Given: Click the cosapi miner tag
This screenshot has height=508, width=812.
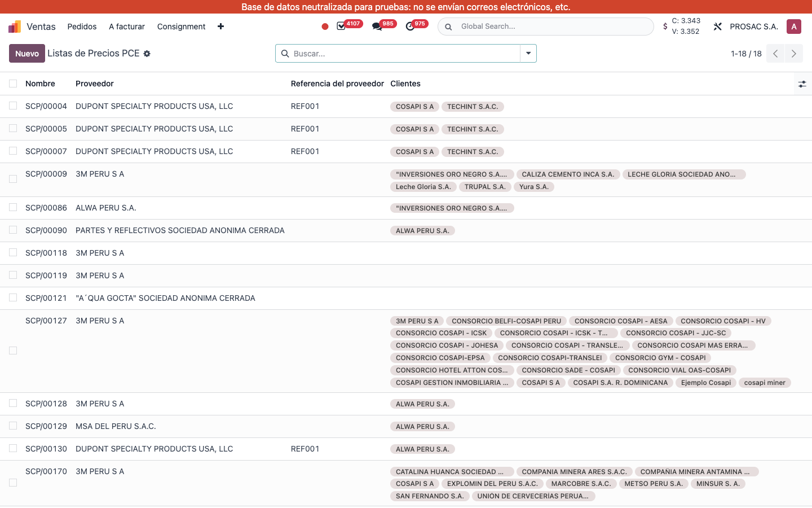Looking at the screenshot, I should pos(765,383).
